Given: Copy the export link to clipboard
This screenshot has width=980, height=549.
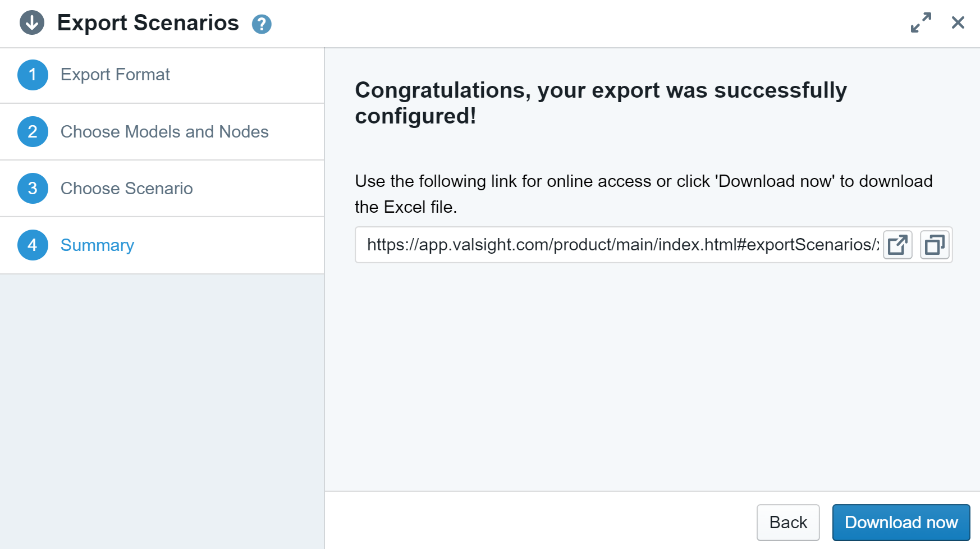Looking at the screenshot, I should coord(935,245).
